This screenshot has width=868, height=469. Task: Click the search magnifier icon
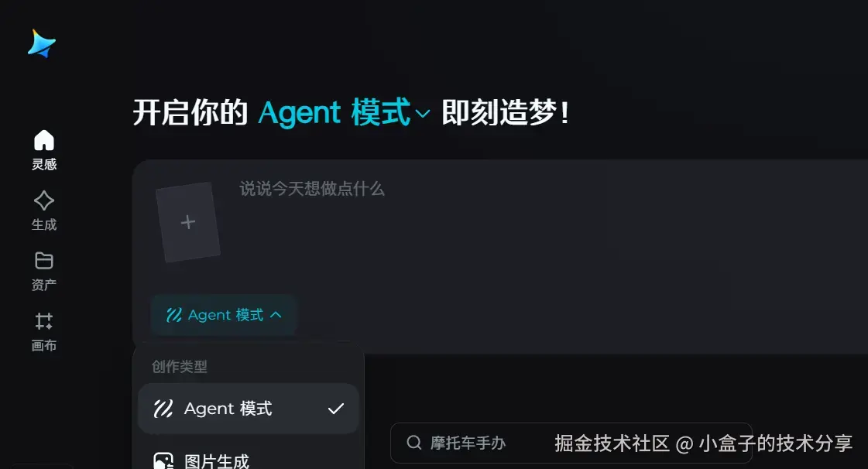click(x=414, y=443)
